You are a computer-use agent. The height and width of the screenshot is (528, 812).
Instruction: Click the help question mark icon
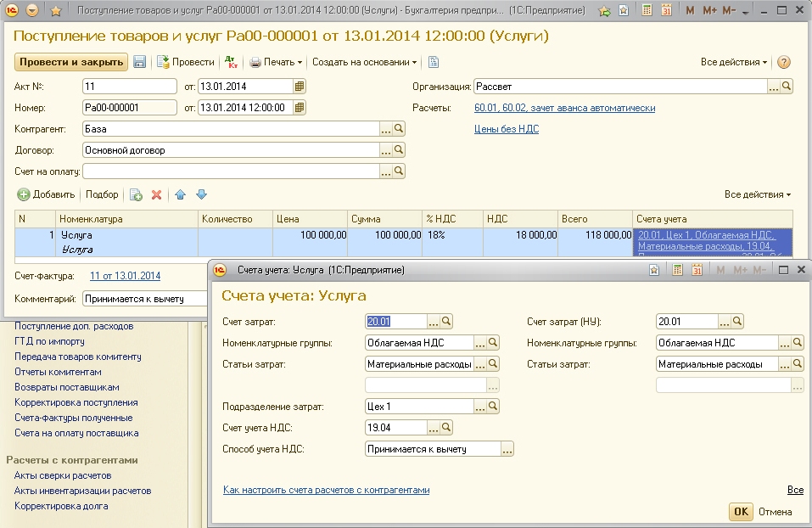tap(784, 62)
